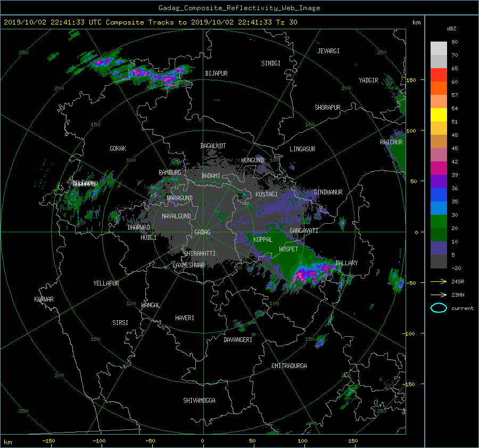Image resolution: width=479 pixels, height=448 pixels.
Task: Click the NAVALGUND city label
Action: pyautogui.click(x=176, y=216)
